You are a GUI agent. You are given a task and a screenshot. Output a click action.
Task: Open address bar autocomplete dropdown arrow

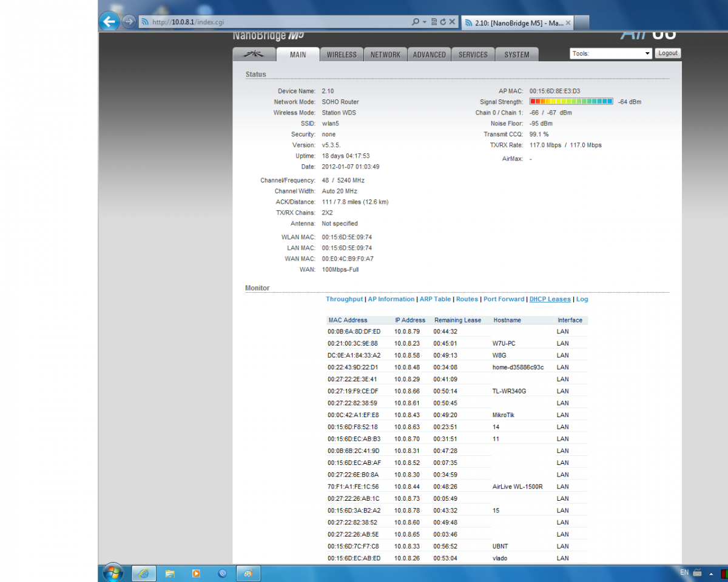(424, 22)
